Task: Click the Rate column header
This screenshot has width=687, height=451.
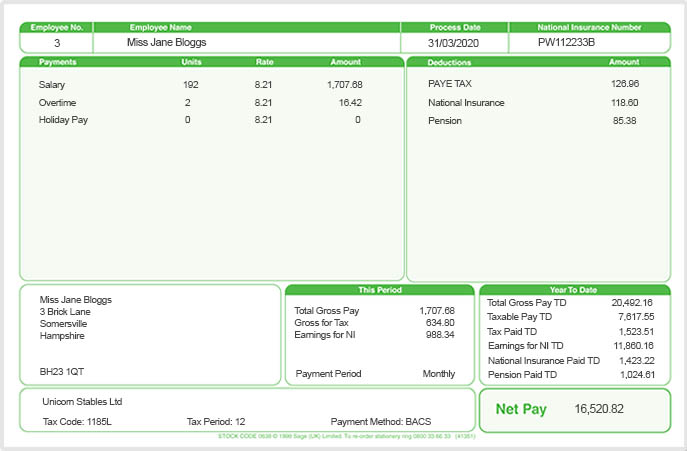Action: click(x=265, y=62)
